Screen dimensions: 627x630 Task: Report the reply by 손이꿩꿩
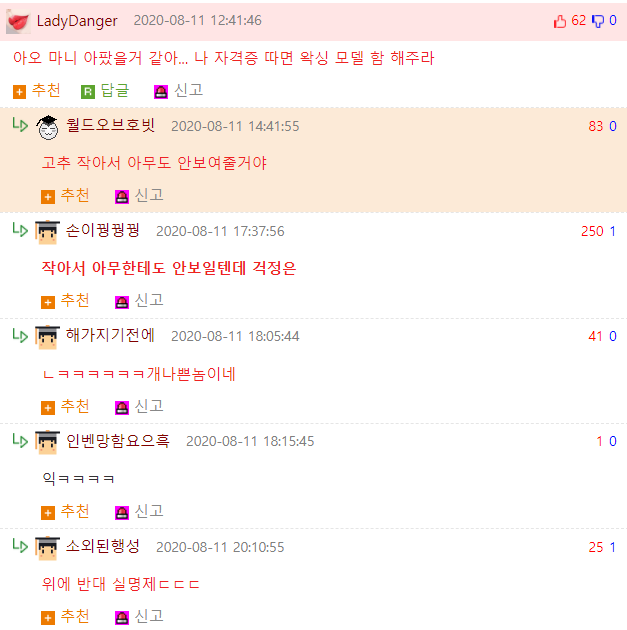point(122,302)
